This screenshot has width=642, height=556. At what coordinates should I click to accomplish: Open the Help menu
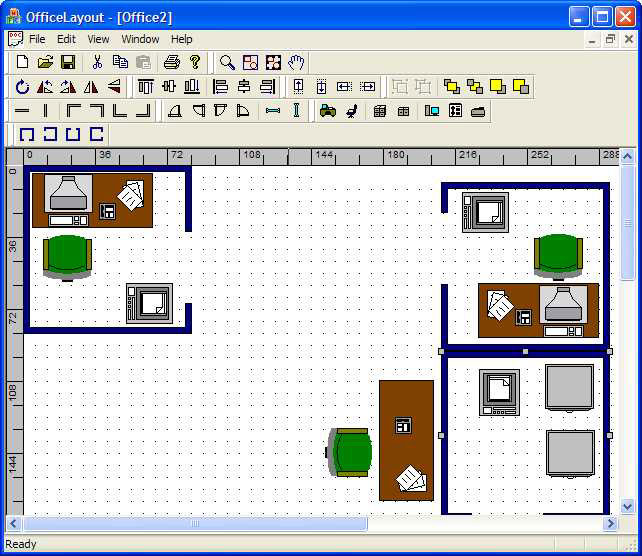point(181,39)
